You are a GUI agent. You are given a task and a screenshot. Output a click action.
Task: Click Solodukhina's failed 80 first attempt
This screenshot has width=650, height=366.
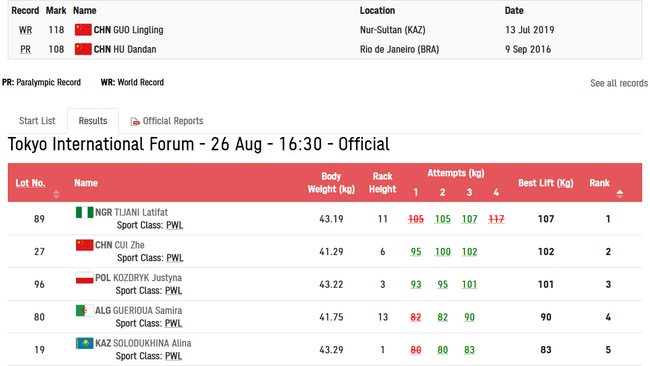pyautogui.click(x=416, y=350)
